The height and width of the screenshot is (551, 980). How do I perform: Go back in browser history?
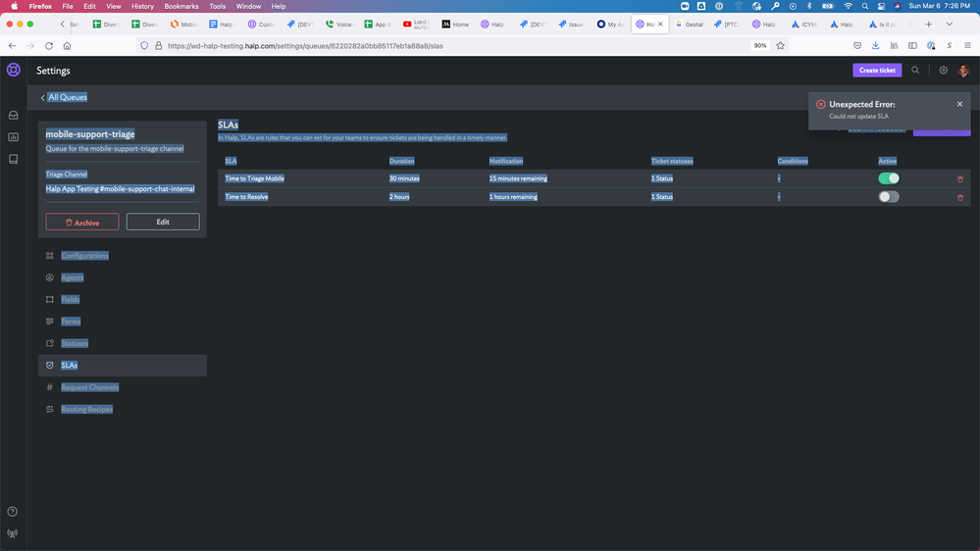[12, 46]
